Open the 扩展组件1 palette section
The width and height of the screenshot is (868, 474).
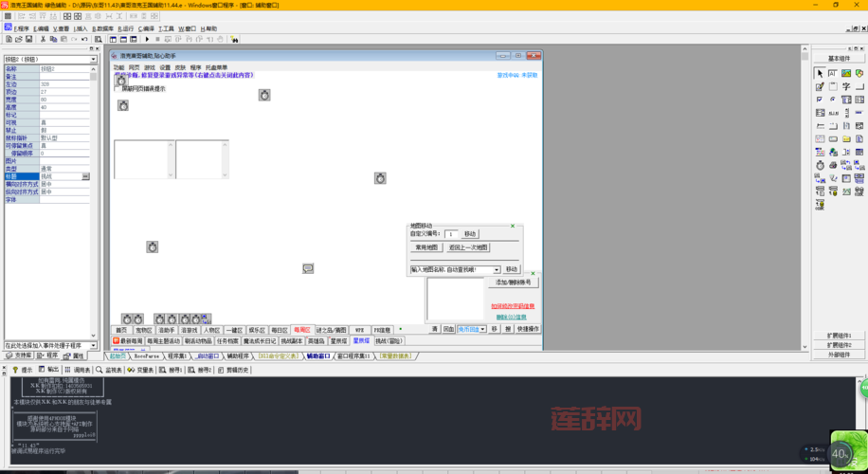click(x=839, y=335)
